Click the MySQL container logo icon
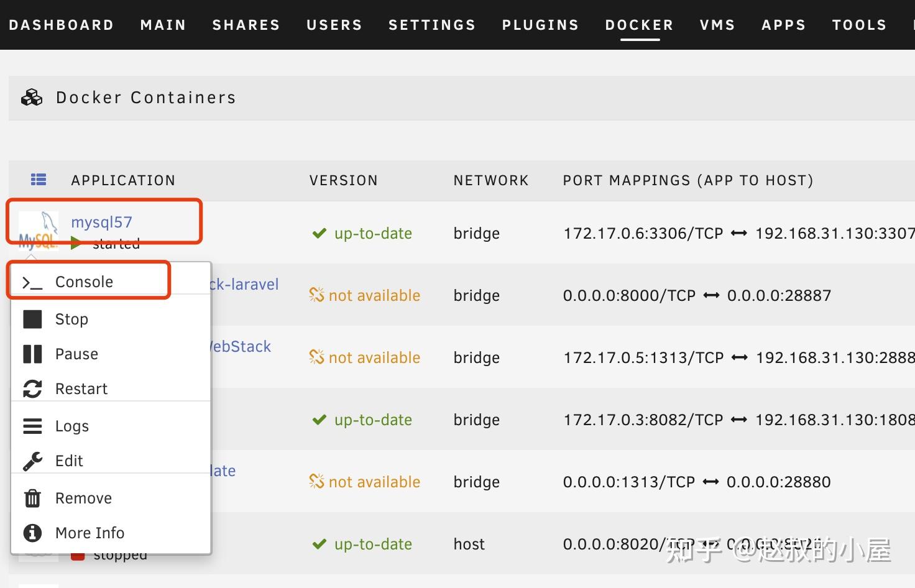The height and width of the screenshot is (588, 915). tap(39, 231)
